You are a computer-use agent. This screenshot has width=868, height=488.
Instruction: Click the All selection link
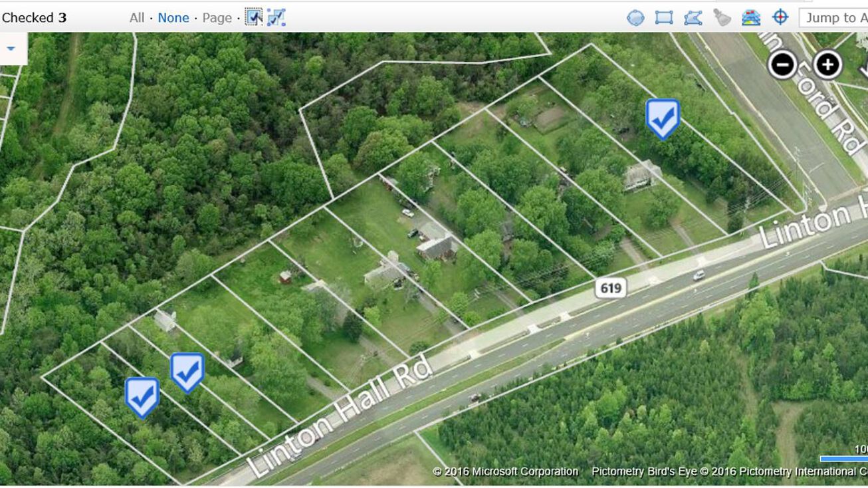tap(137, 18)
